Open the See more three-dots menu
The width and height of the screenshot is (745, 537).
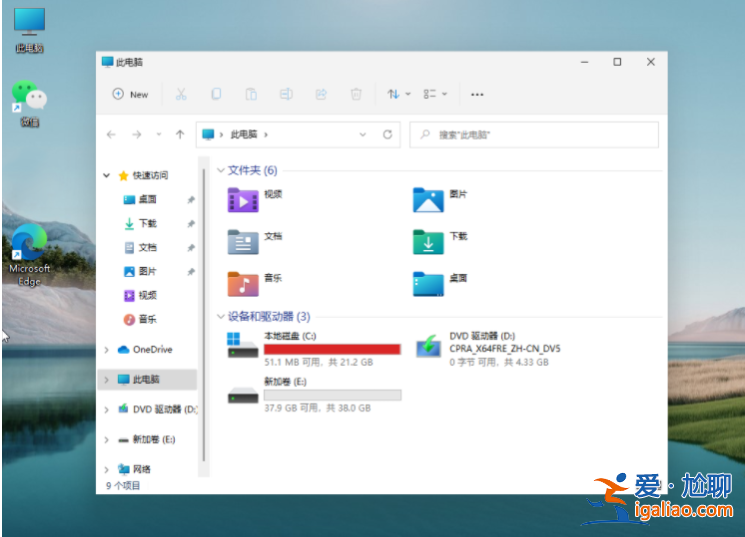(x=477, y=95)
